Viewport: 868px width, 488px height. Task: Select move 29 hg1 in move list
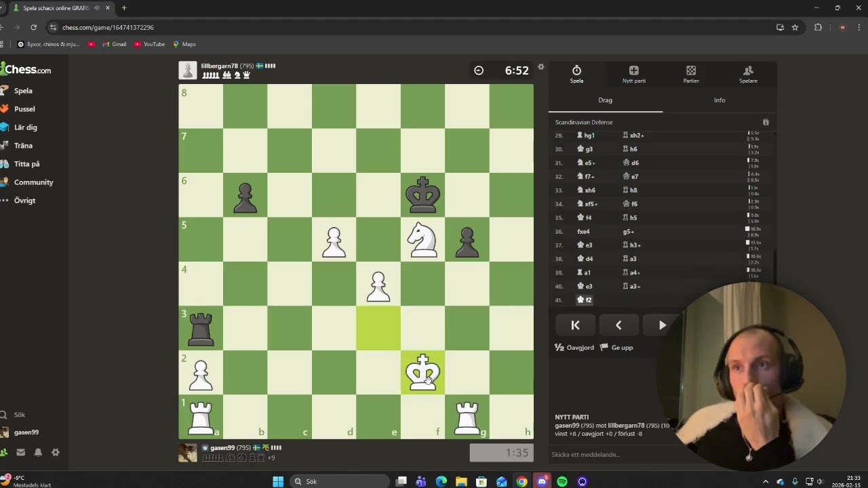click(586, 136)
